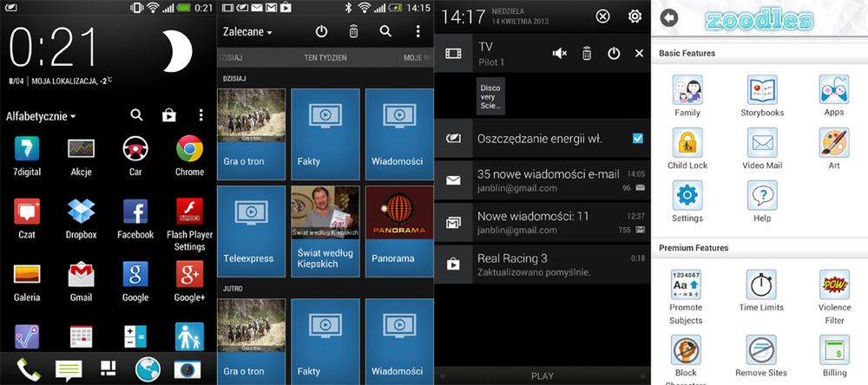Switch to TEN TYDZIEŃ tab
This screenshot has width=868, height=385.
click(325, 57)
